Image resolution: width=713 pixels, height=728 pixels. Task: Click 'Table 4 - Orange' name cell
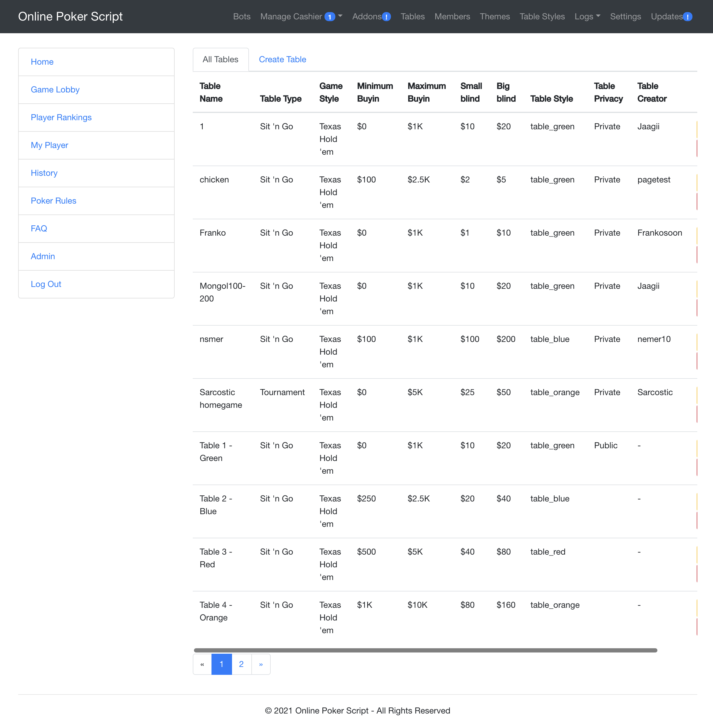tap(216, 611)
